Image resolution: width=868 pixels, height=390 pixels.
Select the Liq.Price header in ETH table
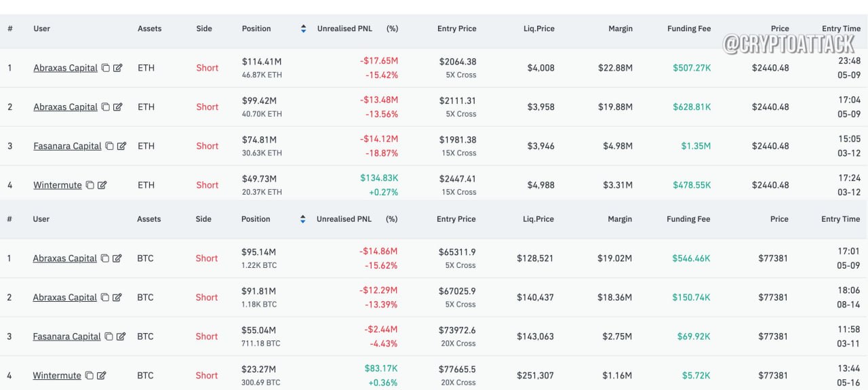(x=538, y=28)
